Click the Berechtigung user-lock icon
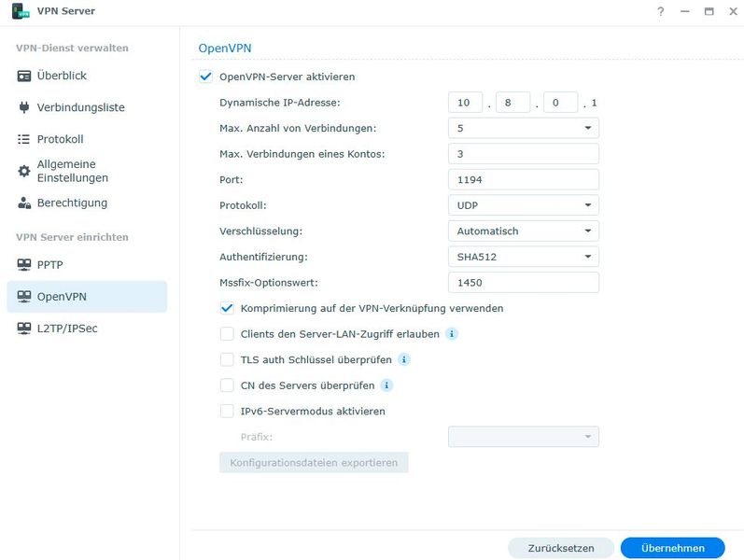Viewport: 744px width, 560px height. [x=24, y=203]
